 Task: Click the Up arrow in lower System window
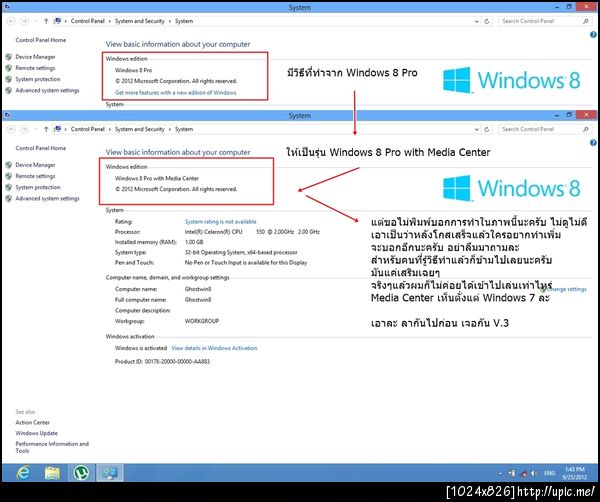tap(46, 129)
